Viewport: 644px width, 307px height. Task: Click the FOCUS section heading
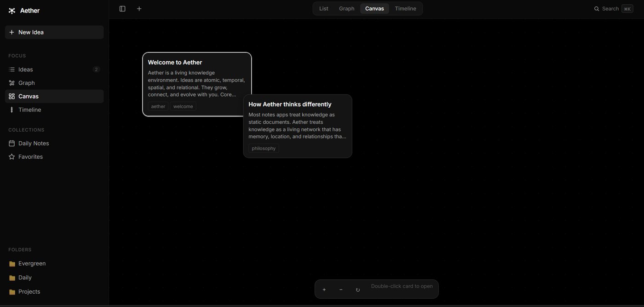click(17, 56)
